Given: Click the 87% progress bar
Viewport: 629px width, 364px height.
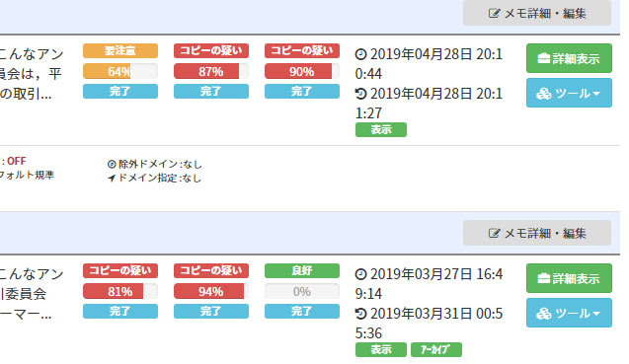Looking at the screenshot, I should [x=211, y=71].
